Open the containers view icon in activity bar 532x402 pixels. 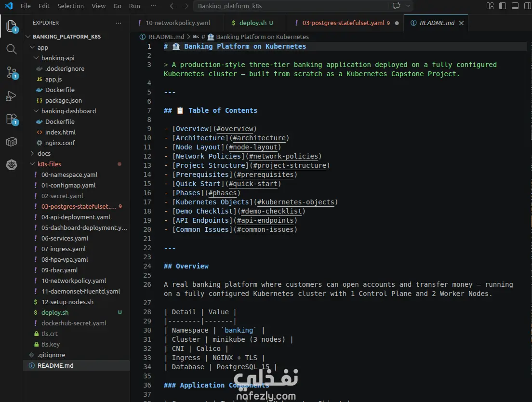click(12, 142)
